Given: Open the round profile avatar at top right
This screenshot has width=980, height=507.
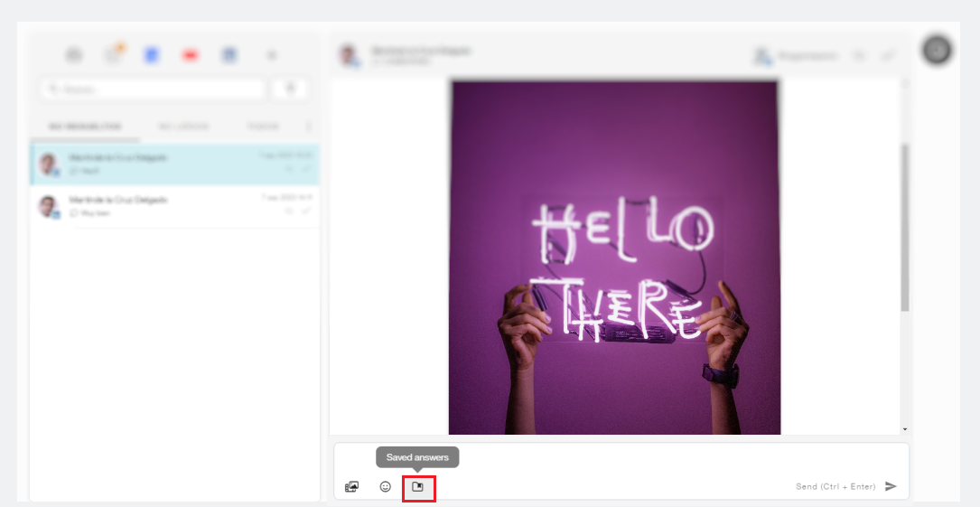Looking at the screenshot, I should click(x=937, y=51).
